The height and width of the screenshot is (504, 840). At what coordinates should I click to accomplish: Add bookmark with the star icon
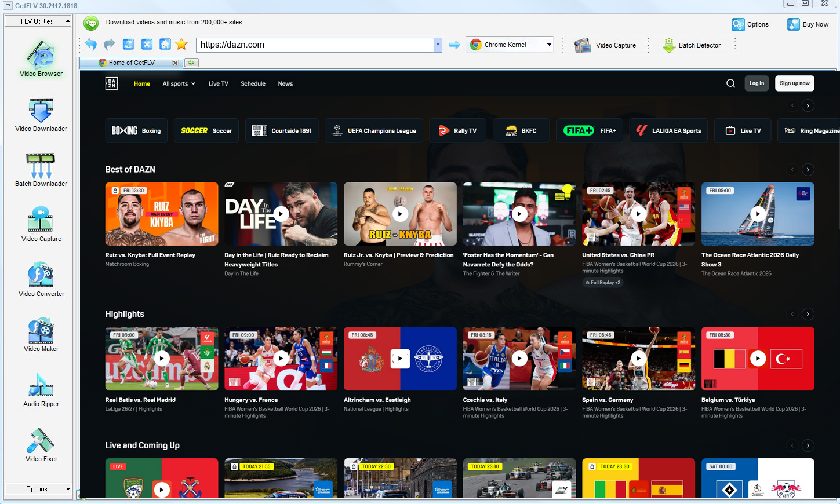[181, 45]
